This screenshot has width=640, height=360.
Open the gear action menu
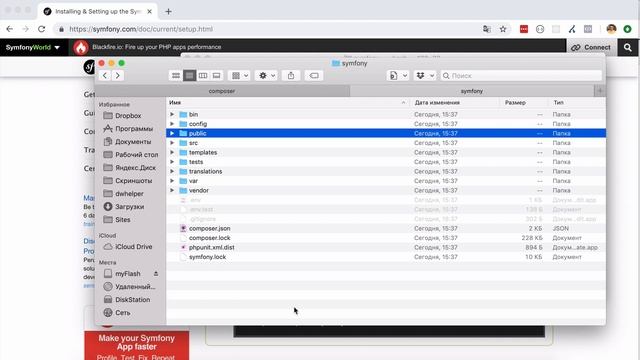point(267,76)
